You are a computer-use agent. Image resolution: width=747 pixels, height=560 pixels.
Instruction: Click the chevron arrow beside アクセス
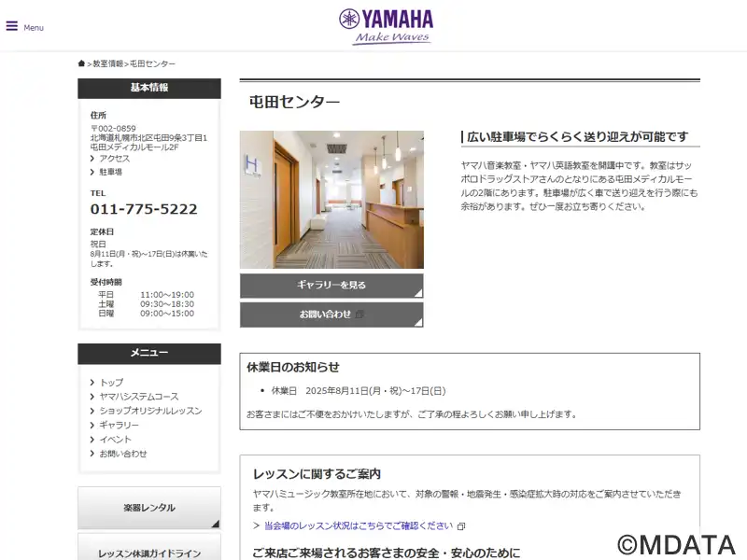(92, 158)
